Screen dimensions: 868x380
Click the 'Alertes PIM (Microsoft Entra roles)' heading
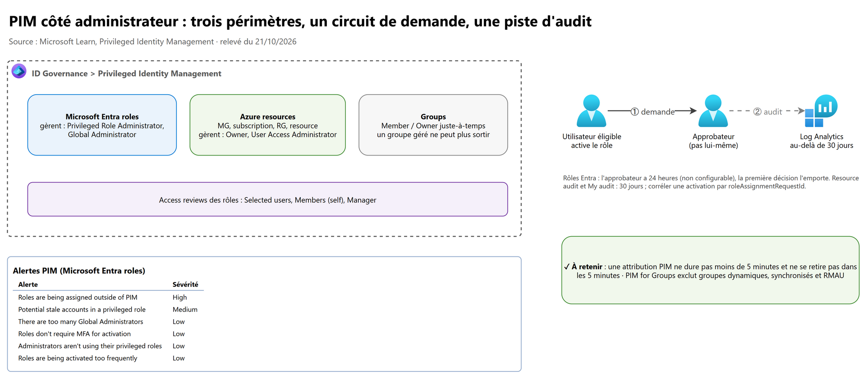click(x=79, y=270)
